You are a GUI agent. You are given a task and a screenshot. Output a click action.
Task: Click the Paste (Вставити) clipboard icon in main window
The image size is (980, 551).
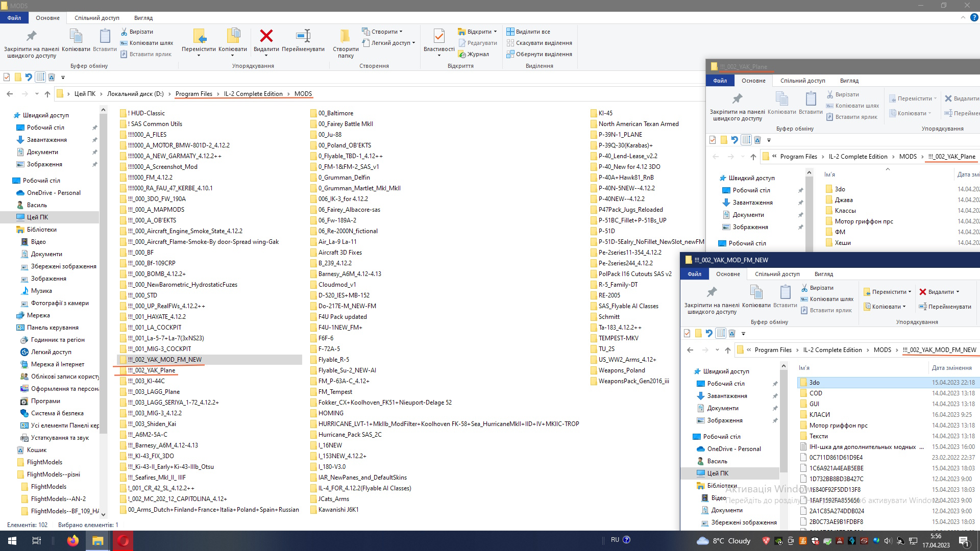click(105, 36)
